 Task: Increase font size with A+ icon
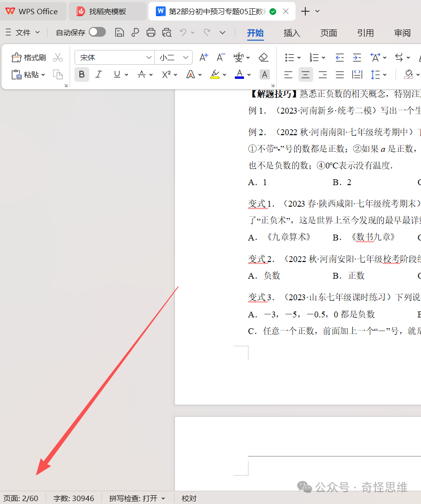(x=203, y=57)
